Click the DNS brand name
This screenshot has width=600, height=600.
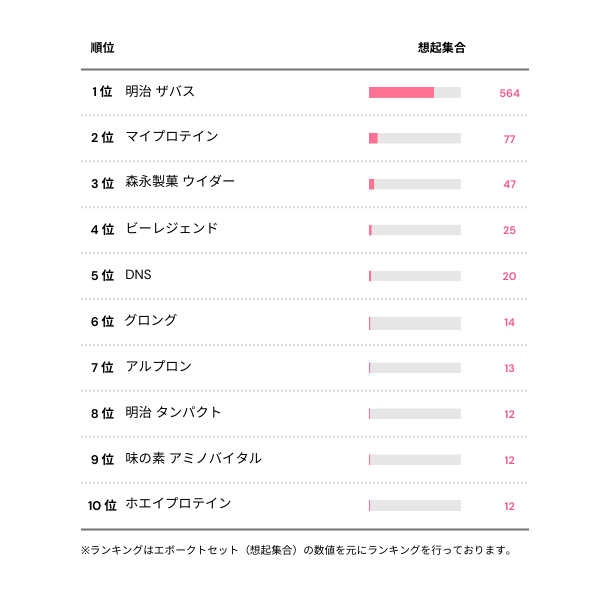pos(139,275)
